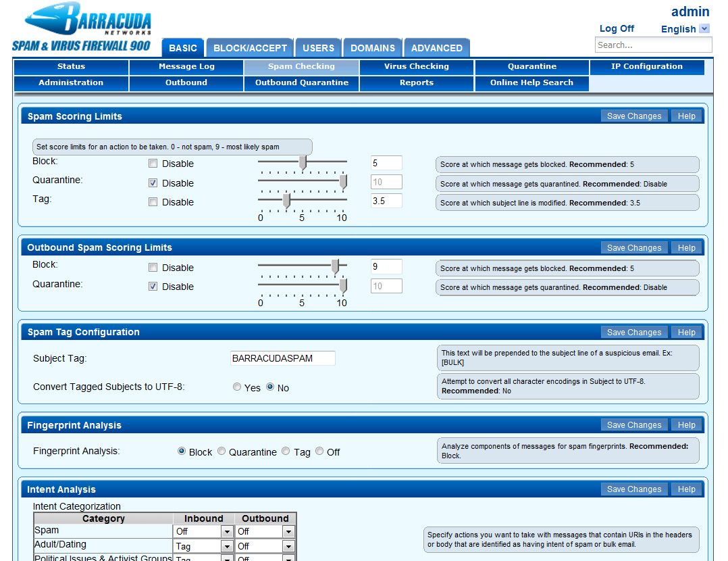Open IP Configuration page
728x561 pixels.
click(647, 66)
